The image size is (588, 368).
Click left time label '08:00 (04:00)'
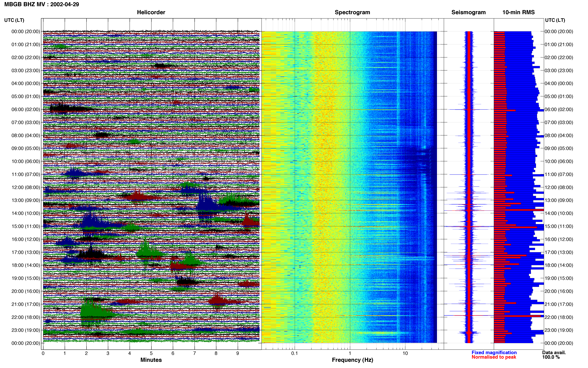[26, 135]
